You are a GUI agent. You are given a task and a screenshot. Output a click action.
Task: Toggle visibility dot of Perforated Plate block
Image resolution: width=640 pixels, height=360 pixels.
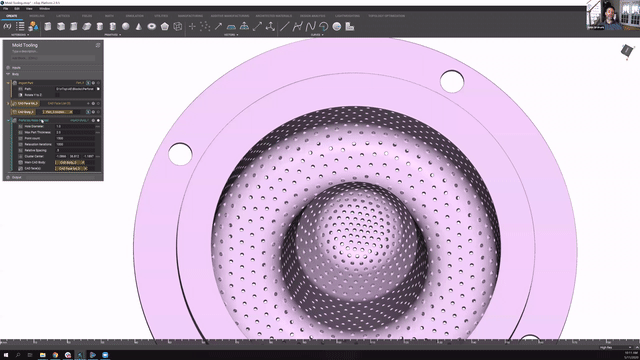pyautogui.click(x=98, y=120)
